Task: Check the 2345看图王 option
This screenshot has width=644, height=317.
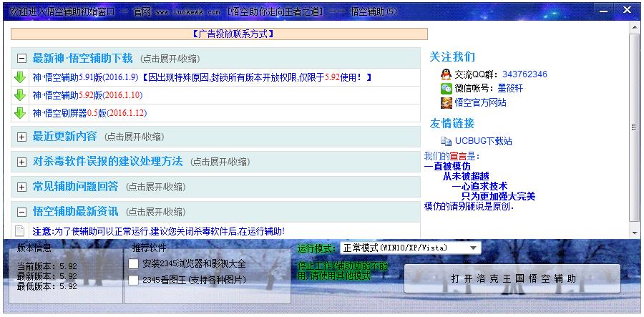Action: click(133, 280)
